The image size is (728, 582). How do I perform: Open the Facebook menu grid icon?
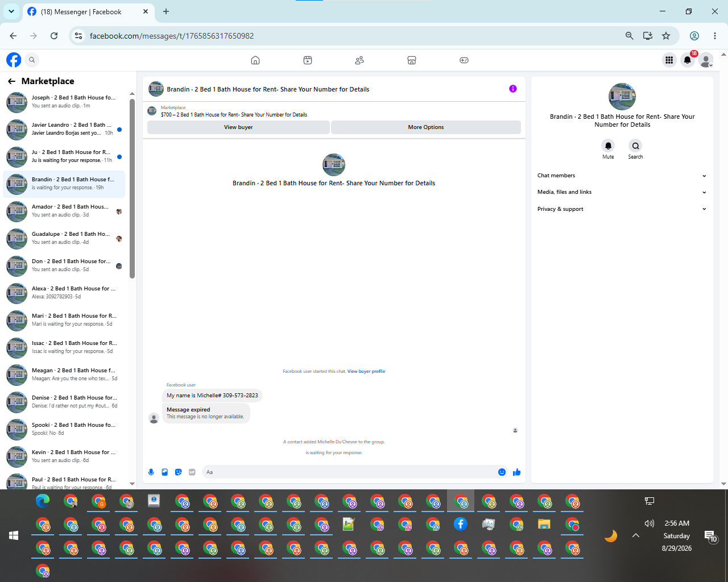point(669,60)
